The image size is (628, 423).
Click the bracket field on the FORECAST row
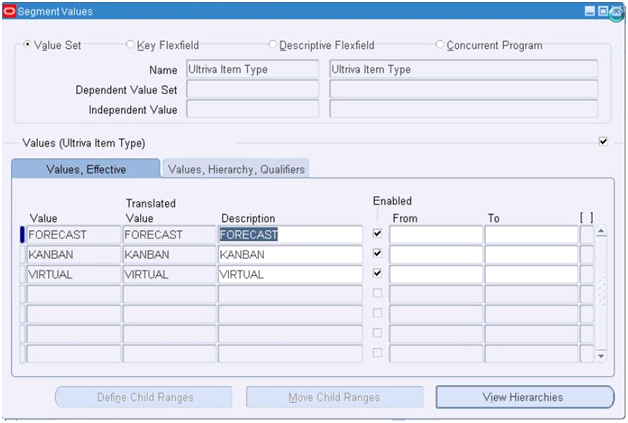point(587,235)
